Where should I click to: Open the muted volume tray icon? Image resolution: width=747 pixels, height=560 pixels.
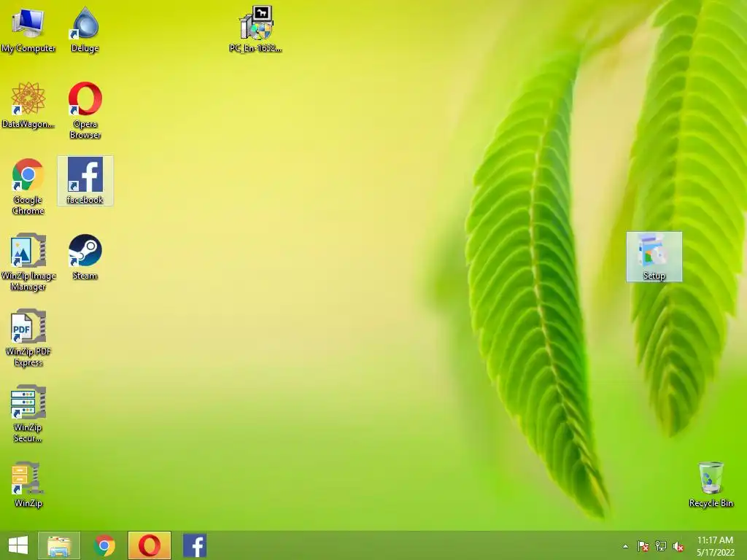pyautogui.click(x=678, y=546)
